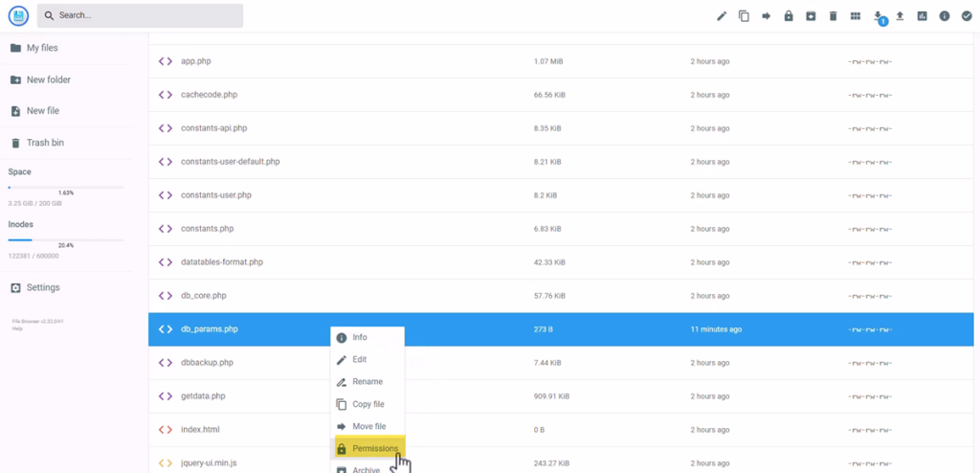Viewport: 980px width, 473px height.
Task: Click app.php size value 1.07 MiB
Action: [548, 61]
